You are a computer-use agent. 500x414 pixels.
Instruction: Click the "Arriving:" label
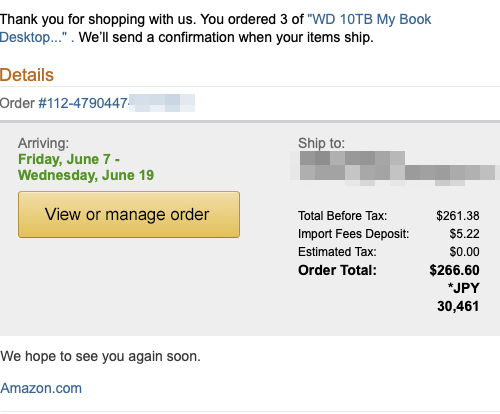click(x=43, y=143)
